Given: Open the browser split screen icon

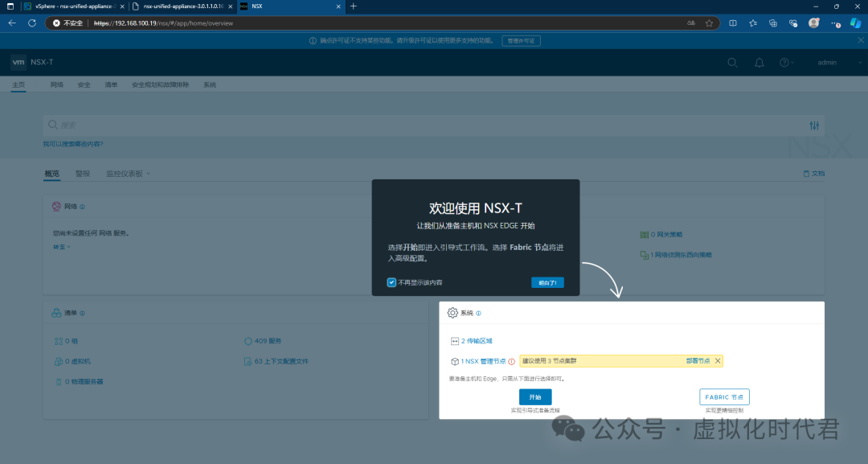Looking at the screenshot, I should pos(733,23).
